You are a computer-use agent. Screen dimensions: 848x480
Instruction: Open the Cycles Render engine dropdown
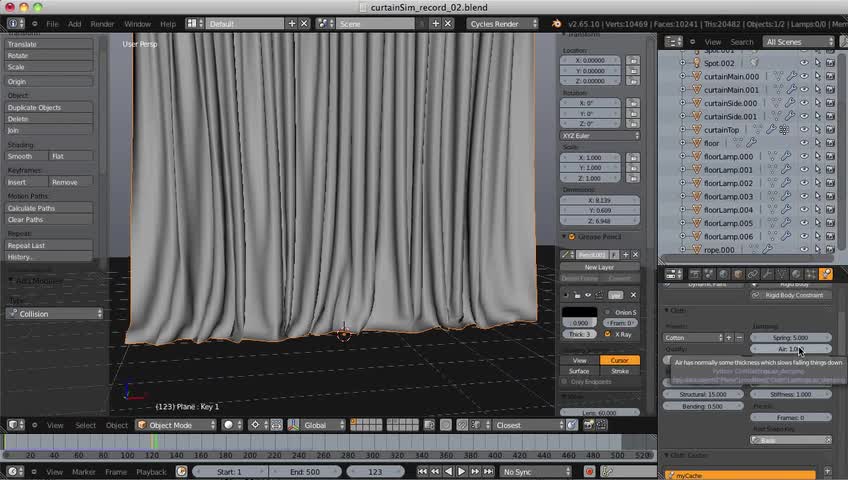pos(502,24)
